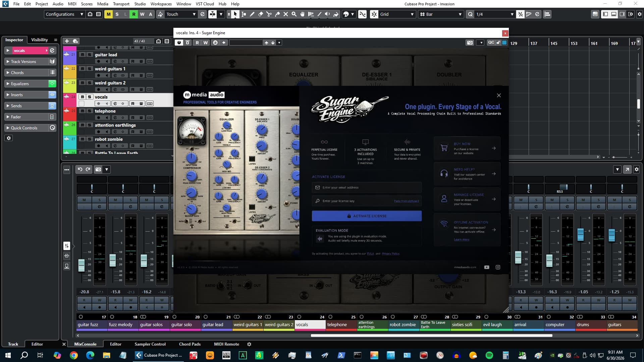The width and height of the screenshot is (644, 362).
Task: Open the MixConsole functions gear icon
Action: point(637,169)
